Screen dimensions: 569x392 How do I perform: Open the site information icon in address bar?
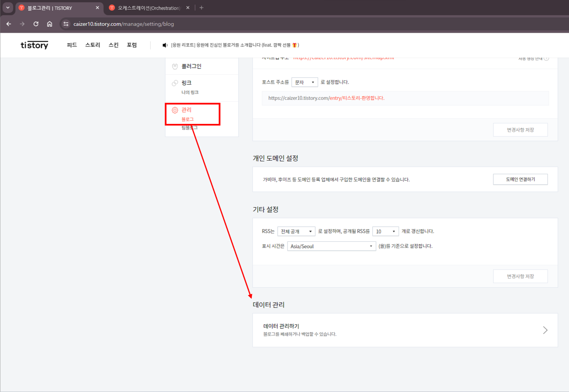(66, 24)
